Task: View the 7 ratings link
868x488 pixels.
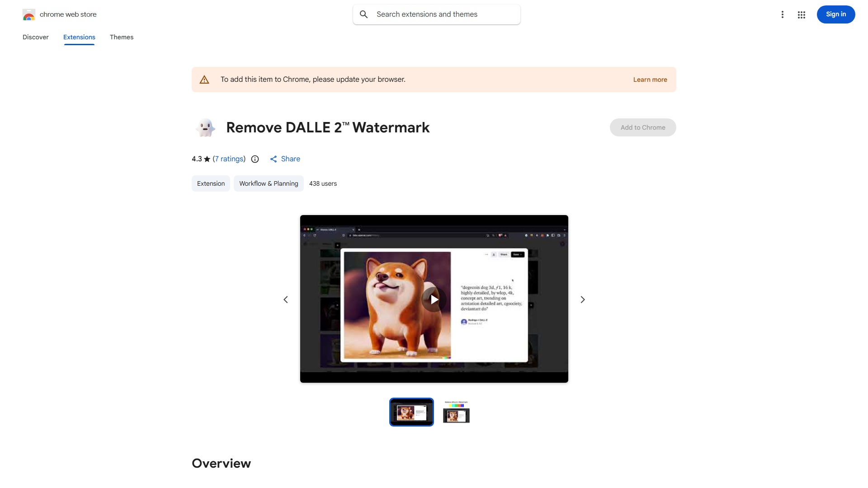Action: tap(229, 159)
